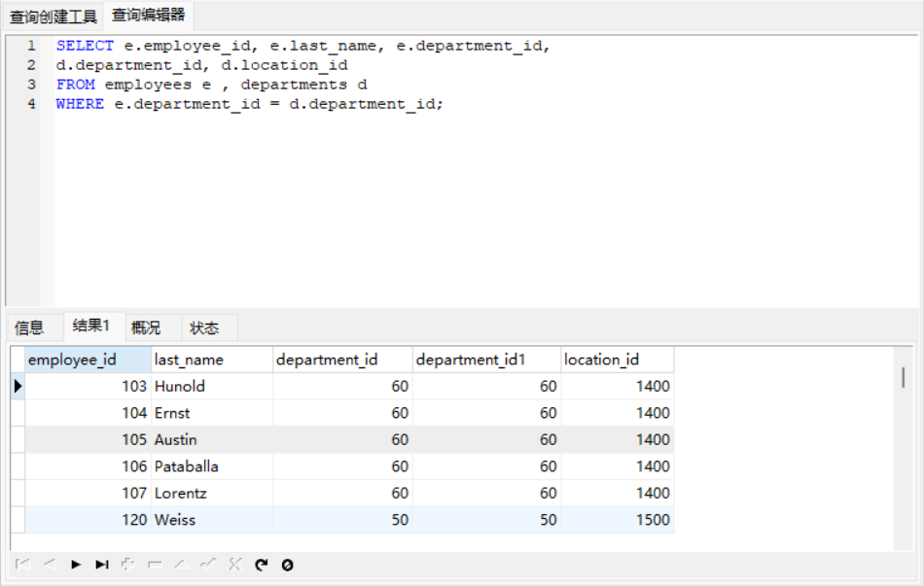Viewport: 924px width, 586px height.
Task: Switch to the 状态 tab
Action: [x=204, y=327]
